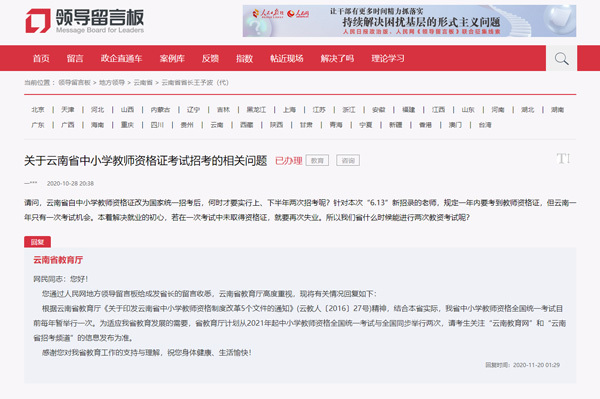Select 内蒙古 in the province list
This screenshot has height=399, width=600.
160,110
